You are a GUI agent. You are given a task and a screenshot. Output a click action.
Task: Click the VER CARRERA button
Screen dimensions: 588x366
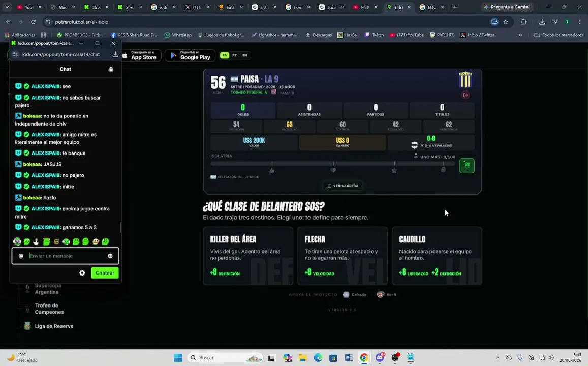343,186
